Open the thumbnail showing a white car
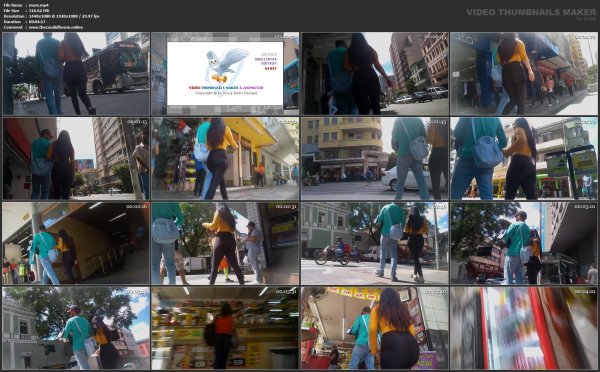Viewport: 600px width, 372px height. click(x=375, y=158)
